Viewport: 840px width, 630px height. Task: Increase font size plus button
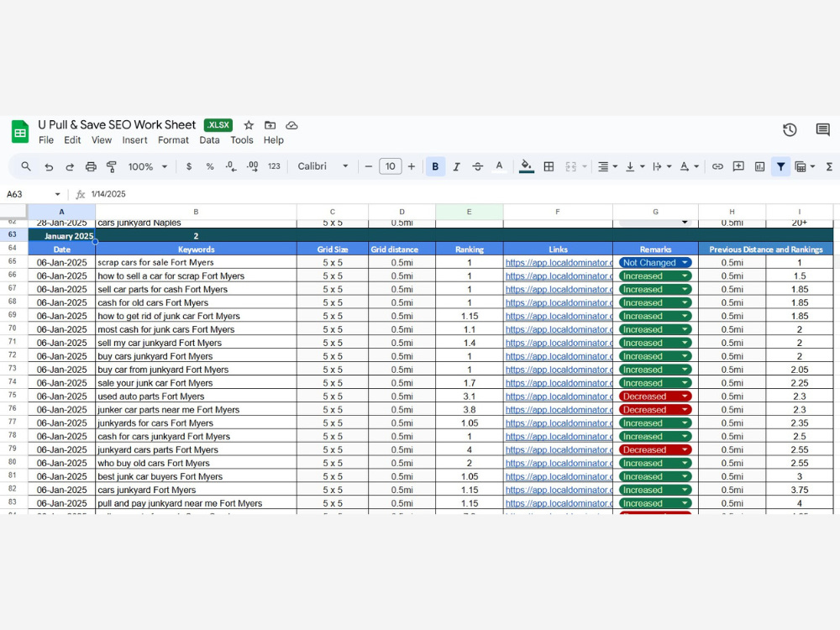[x=412, y=166]
